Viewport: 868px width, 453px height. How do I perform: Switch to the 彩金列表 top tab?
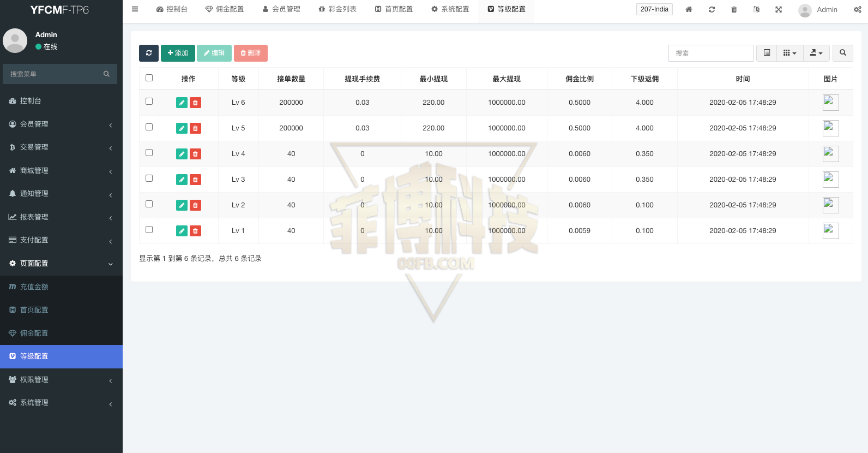tap(337, 9)
